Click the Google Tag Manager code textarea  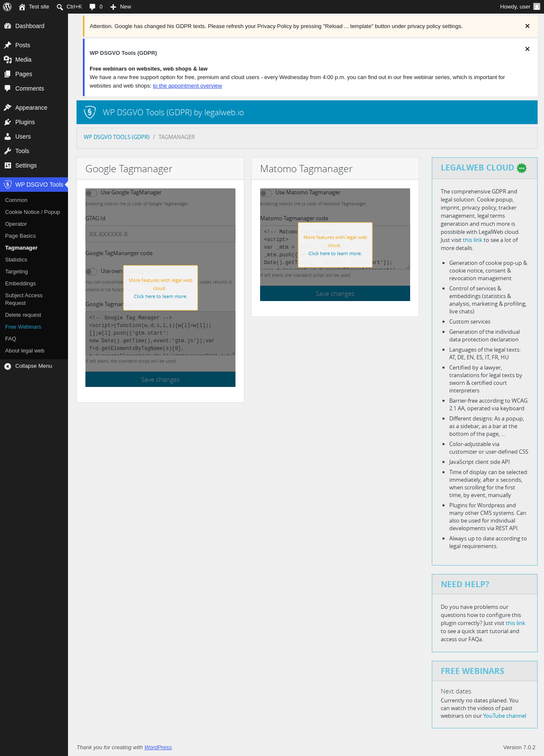pos(160,333)
